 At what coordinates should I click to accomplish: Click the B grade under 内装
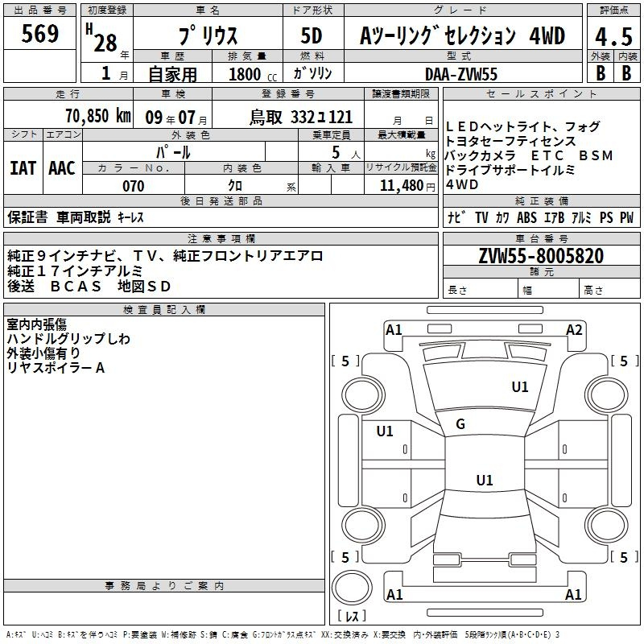point(627,73)
